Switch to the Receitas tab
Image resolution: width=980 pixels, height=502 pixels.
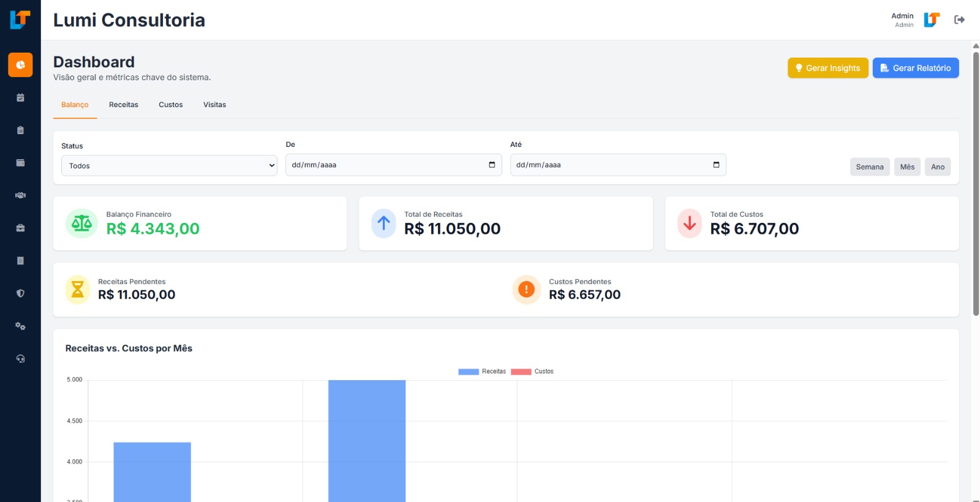click(x=124, y=105)
